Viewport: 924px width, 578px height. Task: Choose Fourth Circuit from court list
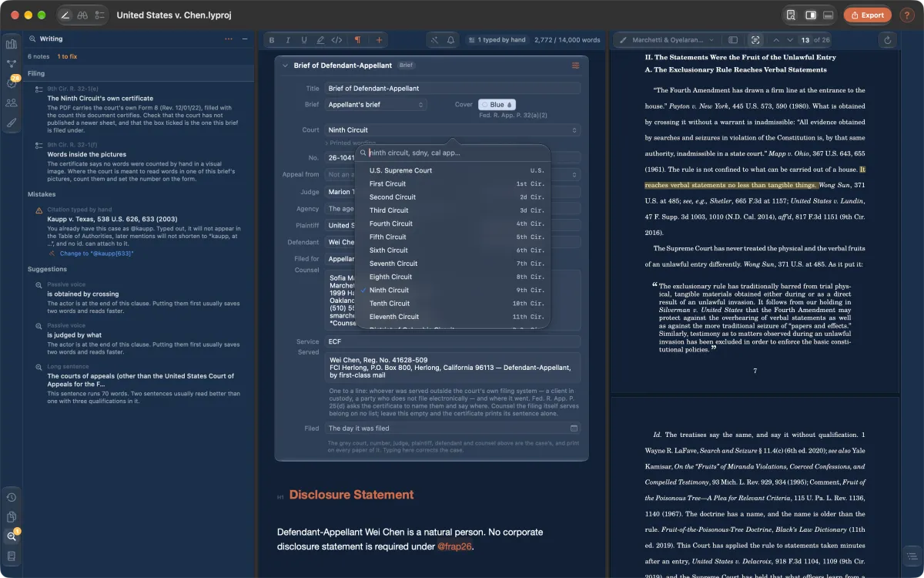coord(452,223)
